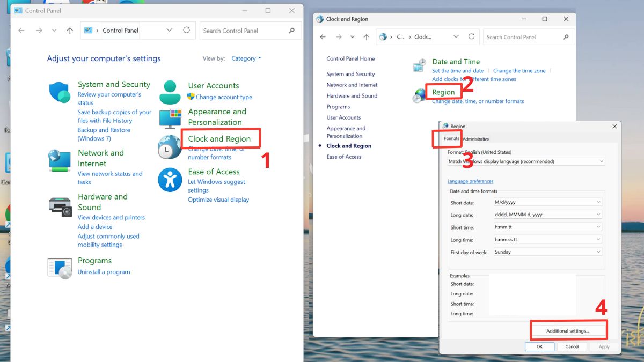Open the View by Category dropdown
This screenshot has height=362, width=644.
point(246,58)
